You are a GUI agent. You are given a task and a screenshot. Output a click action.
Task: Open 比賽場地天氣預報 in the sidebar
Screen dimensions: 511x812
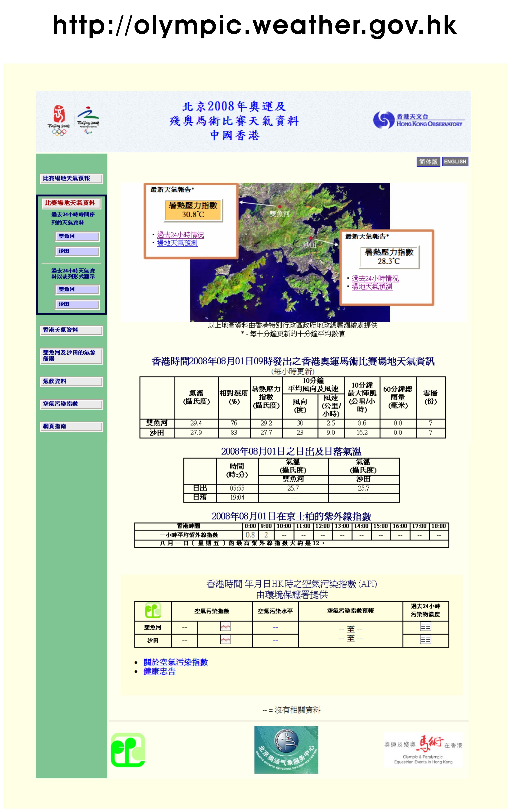tap(72, 179)
